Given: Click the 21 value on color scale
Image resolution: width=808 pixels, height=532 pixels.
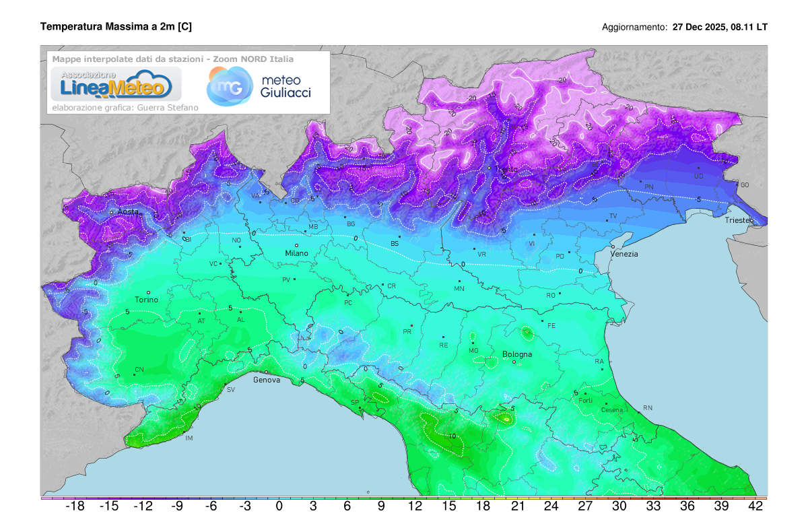Looking at the screenshot, I should point(518,507).
